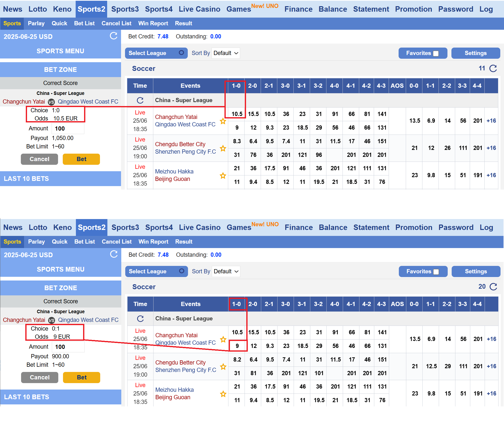Star Changchun Yatai match in top table

pyautogui.click(x=223, y=121)
